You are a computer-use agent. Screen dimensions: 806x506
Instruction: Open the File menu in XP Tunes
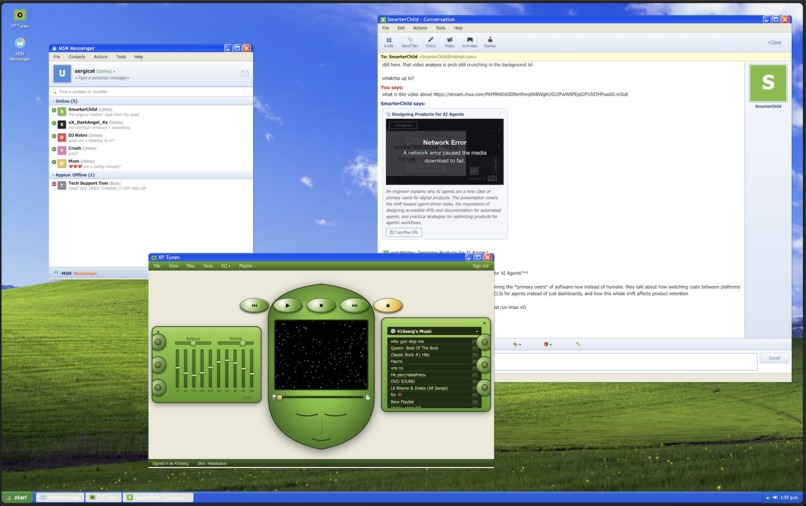point(157,266)
